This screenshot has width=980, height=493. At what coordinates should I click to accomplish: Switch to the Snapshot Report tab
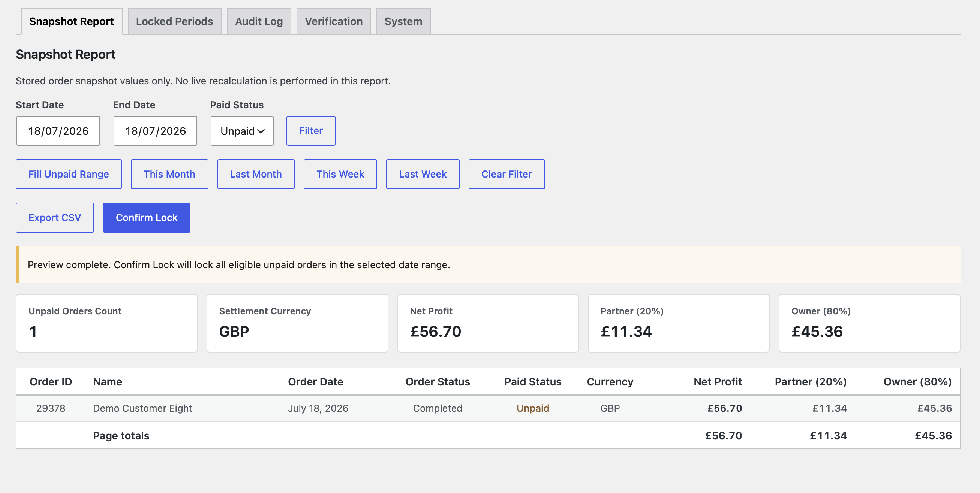[x=72, y=21]
